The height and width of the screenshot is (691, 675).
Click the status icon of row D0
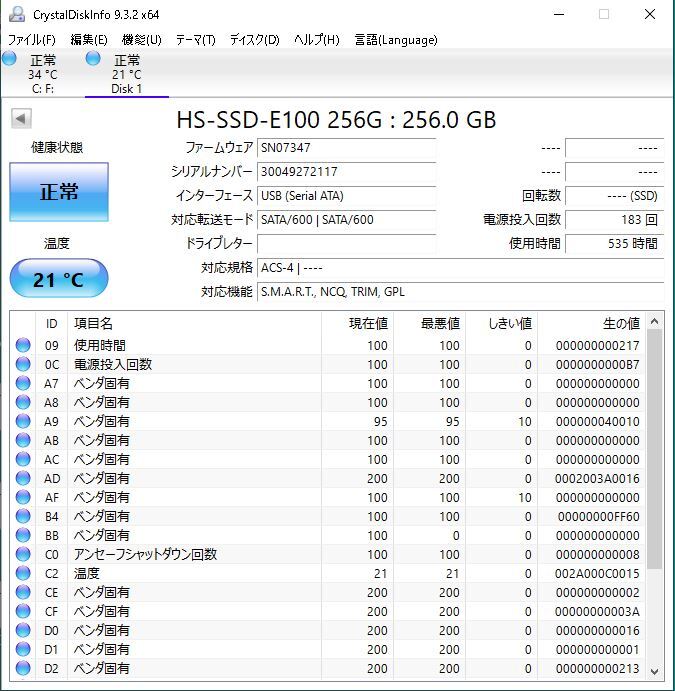23,630
